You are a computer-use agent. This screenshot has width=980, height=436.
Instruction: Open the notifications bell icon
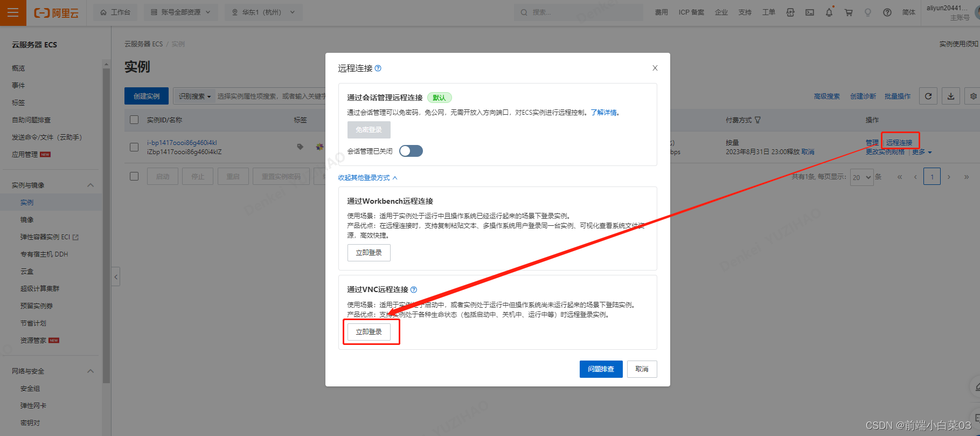pos(829,12)
